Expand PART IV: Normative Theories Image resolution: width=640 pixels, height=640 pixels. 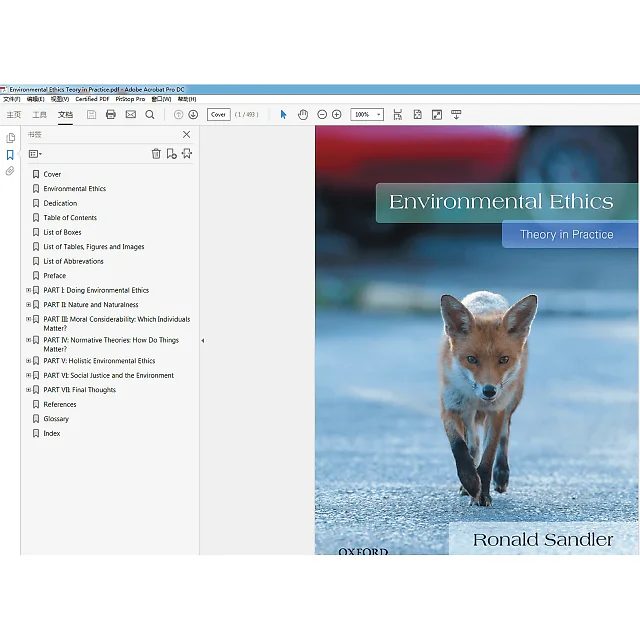coord(29,340)
